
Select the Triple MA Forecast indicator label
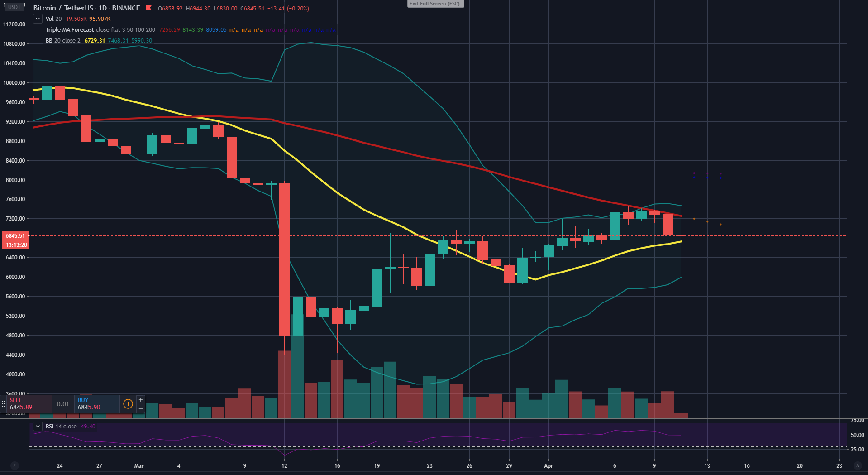[70, 30]
